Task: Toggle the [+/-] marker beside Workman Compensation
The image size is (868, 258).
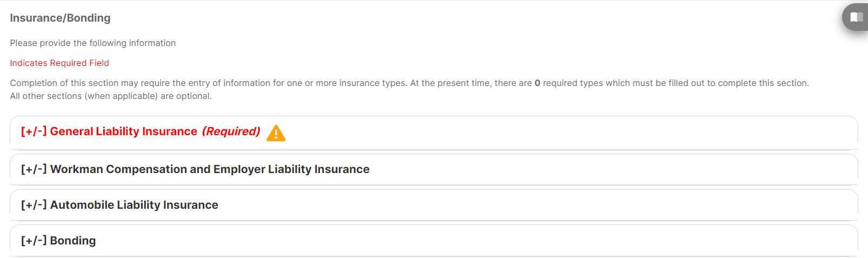Action: [34, 169]
